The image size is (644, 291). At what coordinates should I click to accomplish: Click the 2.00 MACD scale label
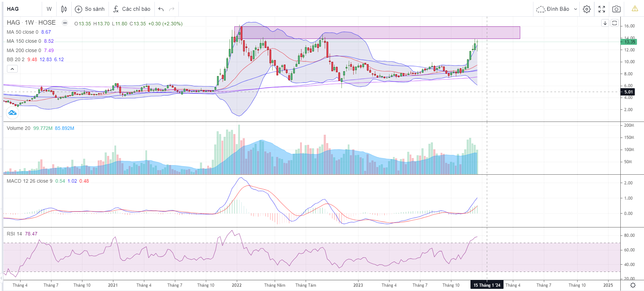(x=628, y=183)
